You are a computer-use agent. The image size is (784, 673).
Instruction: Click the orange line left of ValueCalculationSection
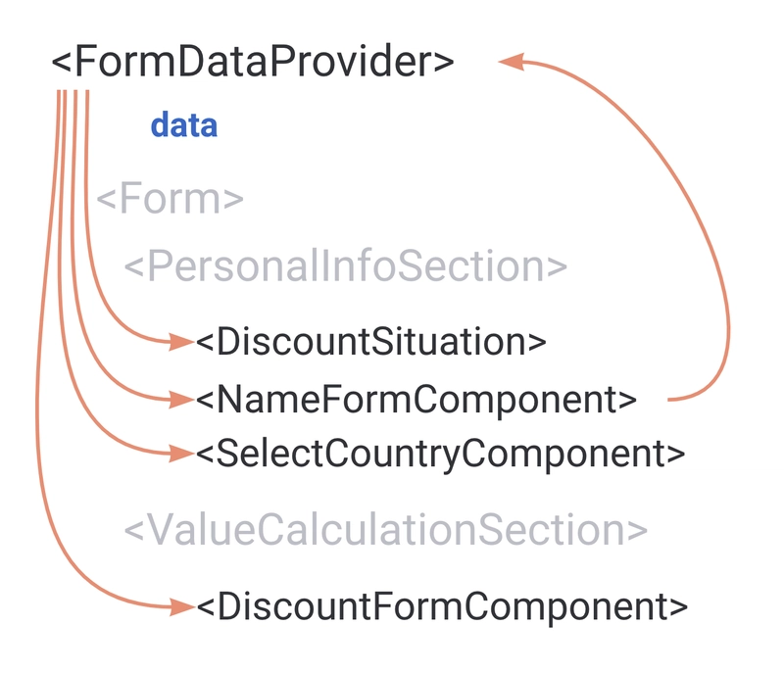click(43, 529)
